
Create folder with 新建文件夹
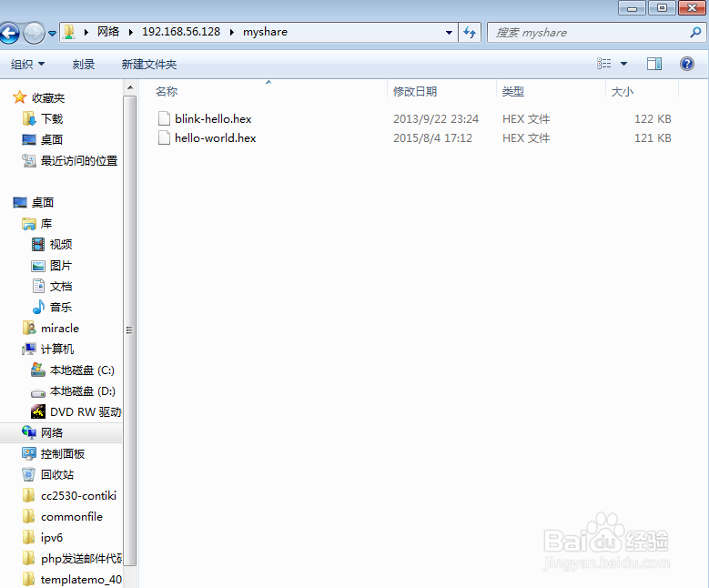148,65
